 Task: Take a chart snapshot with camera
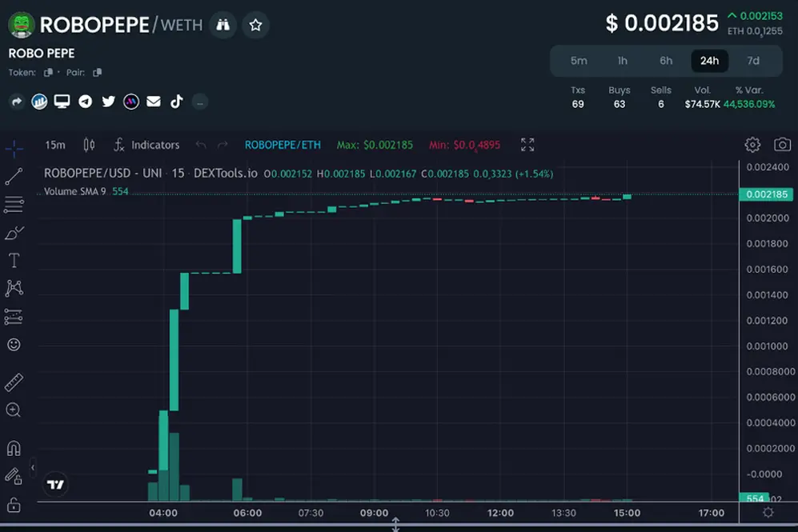point(782,145)
